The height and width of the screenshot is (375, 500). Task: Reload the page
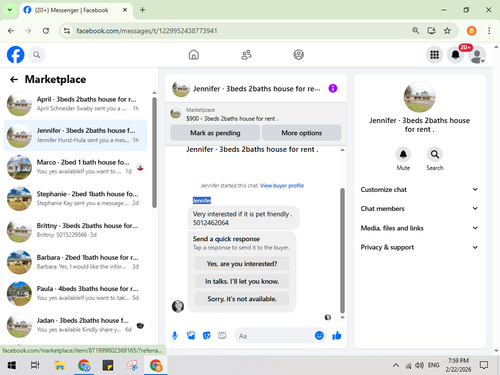pyautogui.click(x=46, y=31)
